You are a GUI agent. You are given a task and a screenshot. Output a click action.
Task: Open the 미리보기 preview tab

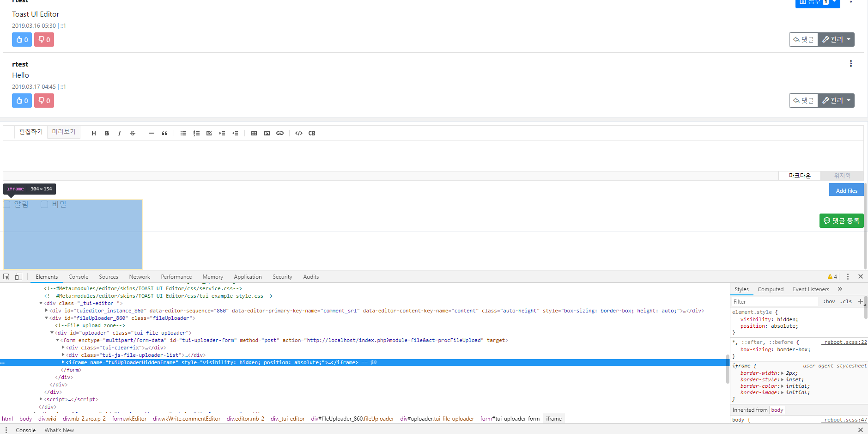click(64, 132)
